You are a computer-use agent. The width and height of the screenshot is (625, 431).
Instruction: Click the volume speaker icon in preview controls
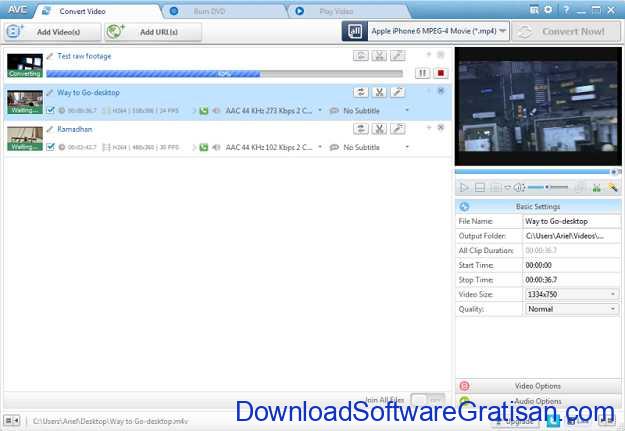(x=519, y=187)
